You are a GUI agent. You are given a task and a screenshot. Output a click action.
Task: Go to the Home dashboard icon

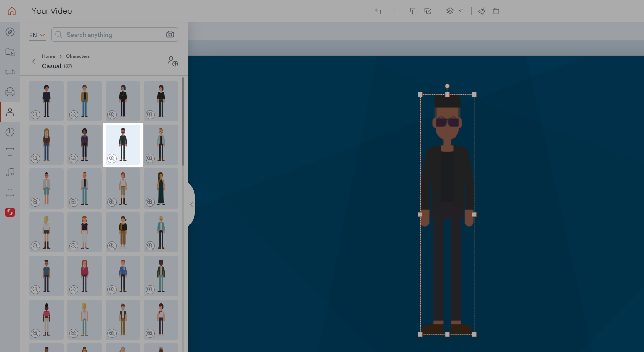point(12,11)
